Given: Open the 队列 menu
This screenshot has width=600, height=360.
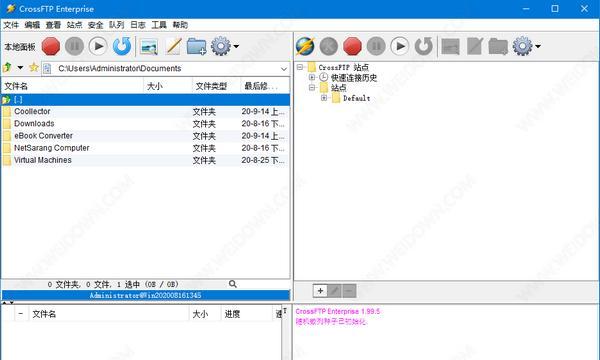Looking at the screenshot, I should [116, 25].
